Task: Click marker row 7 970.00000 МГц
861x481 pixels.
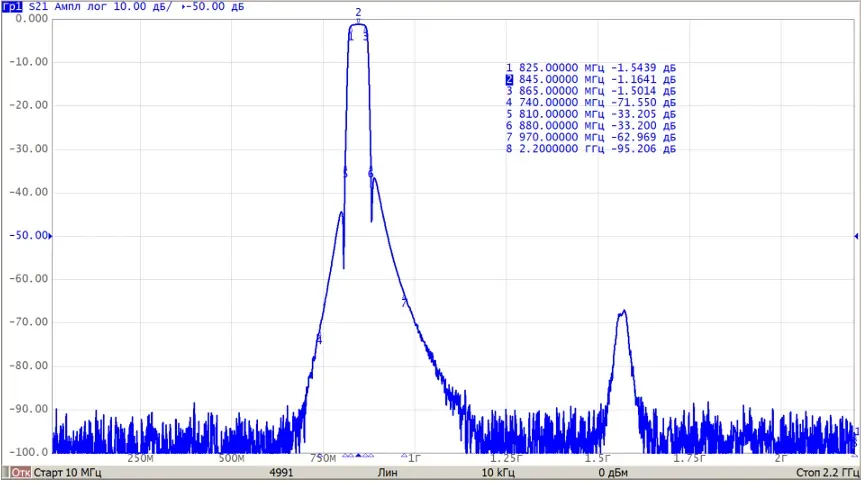Action: click(x=591, y=137)
